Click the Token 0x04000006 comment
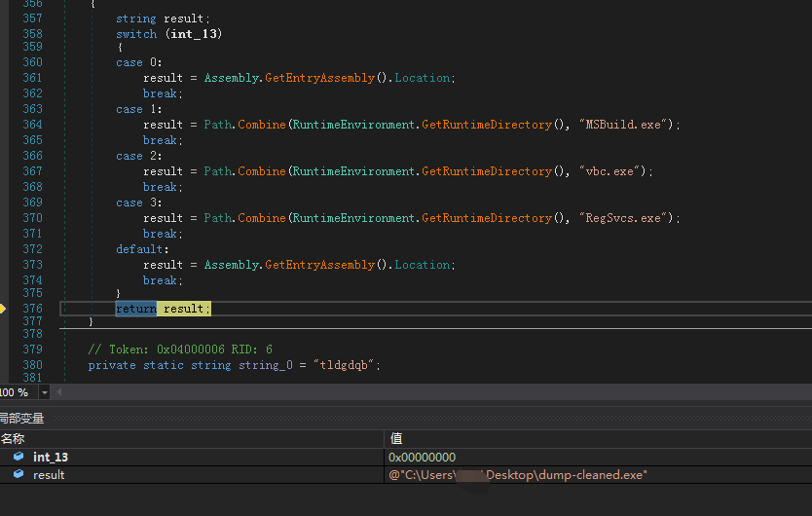The image size is (812, 516). [180, 350]
